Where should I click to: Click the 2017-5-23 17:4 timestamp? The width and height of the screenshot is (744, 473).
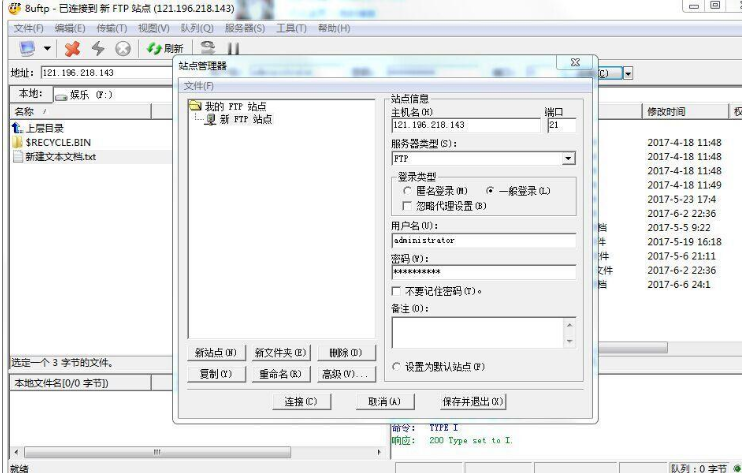(681, 199)
